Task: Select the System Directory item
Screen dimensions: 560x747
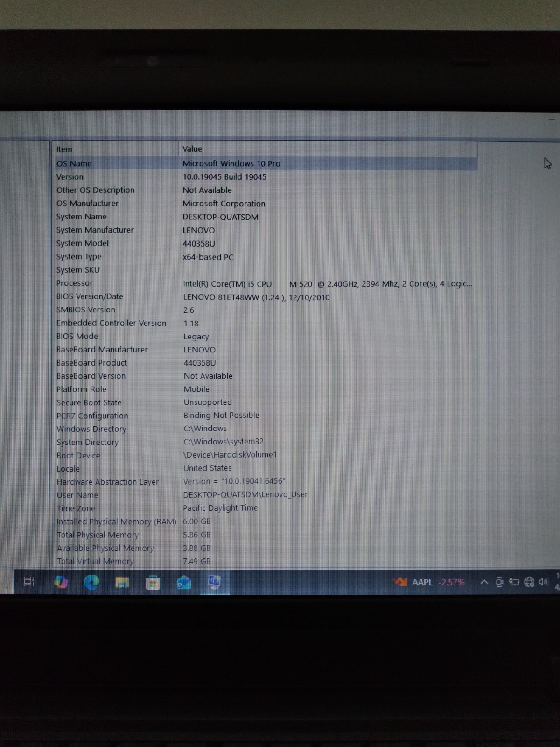Action: [88, 442]
